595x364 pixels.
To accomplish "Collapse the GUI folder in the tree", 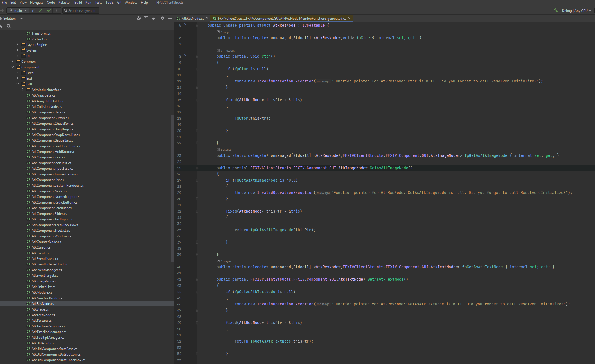I will (x=18, y=84).
